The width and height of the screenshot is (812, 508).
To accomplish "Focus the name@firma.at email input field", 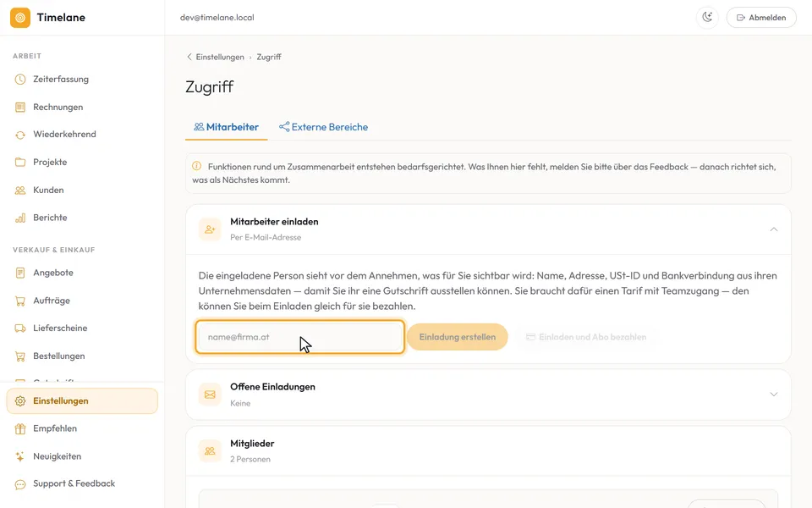I will (299, 337).
